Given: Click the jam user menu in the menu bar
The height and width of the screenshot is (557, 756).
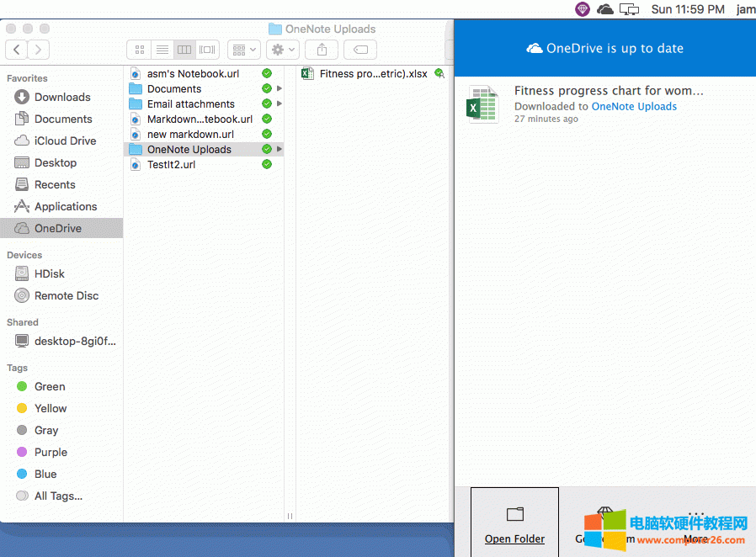Looking at the screenshot, I should (746, 9).
